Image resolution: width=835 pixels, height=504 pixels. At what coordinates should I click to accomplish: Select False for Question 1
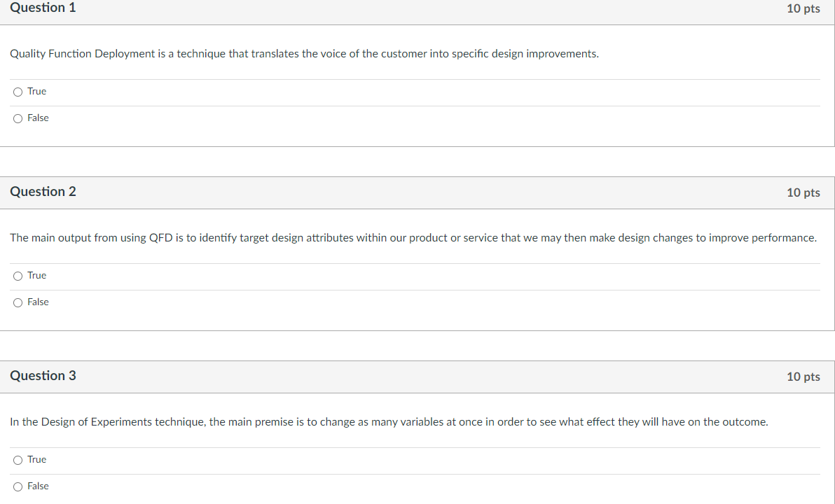pos(18,118)
